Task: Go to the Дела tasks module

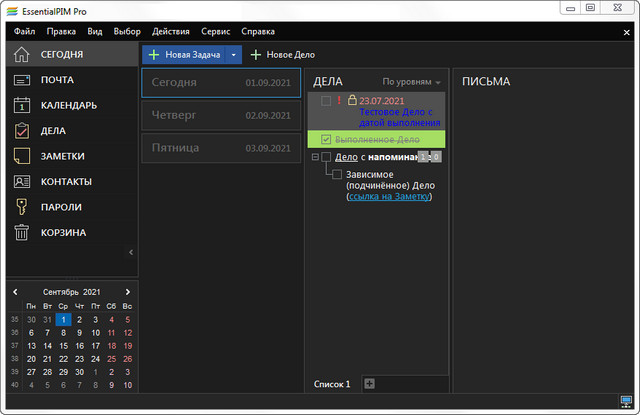Action: [54, 131]
